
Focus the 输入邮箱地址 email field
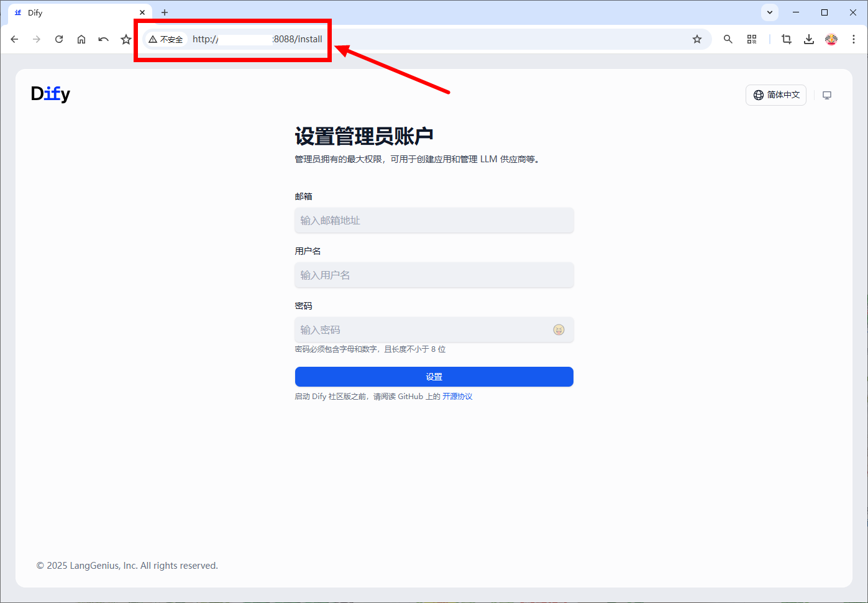coord(434,220)
